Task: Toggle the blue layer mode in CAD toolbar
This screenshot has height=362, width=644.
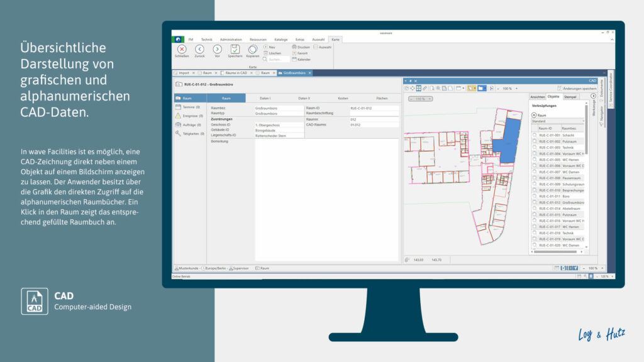Action: (x=482, y=87)
